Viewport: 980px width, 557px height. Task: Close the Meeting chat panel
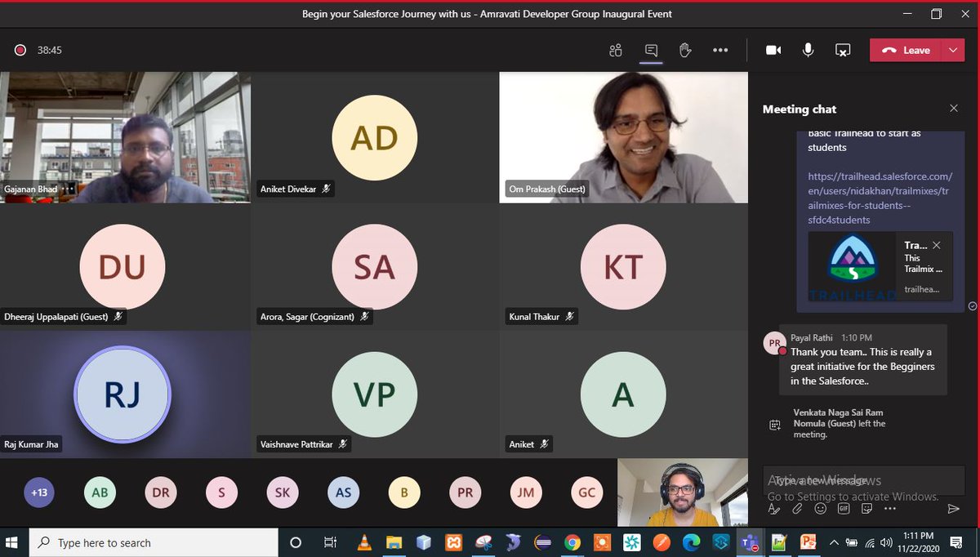pos(954,109)
